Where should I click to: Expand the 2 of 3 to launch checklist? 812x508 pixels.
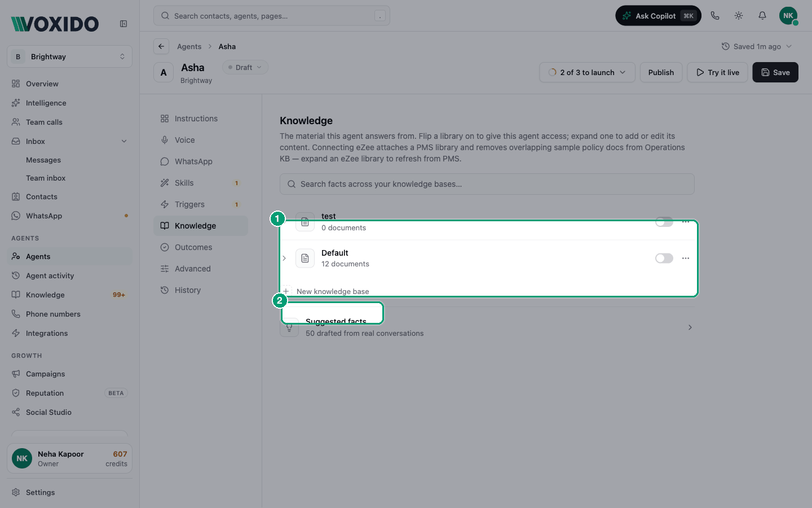pos(587,72)
